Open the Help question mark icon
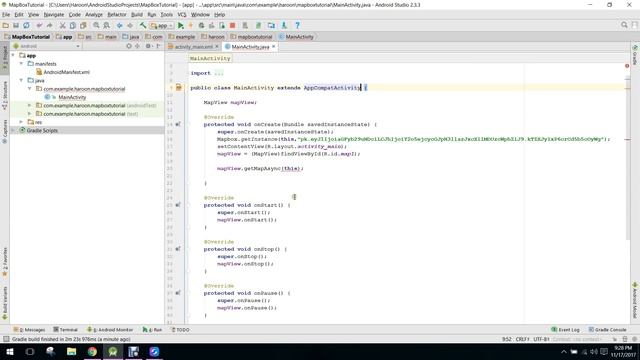 tap(298, 25)
